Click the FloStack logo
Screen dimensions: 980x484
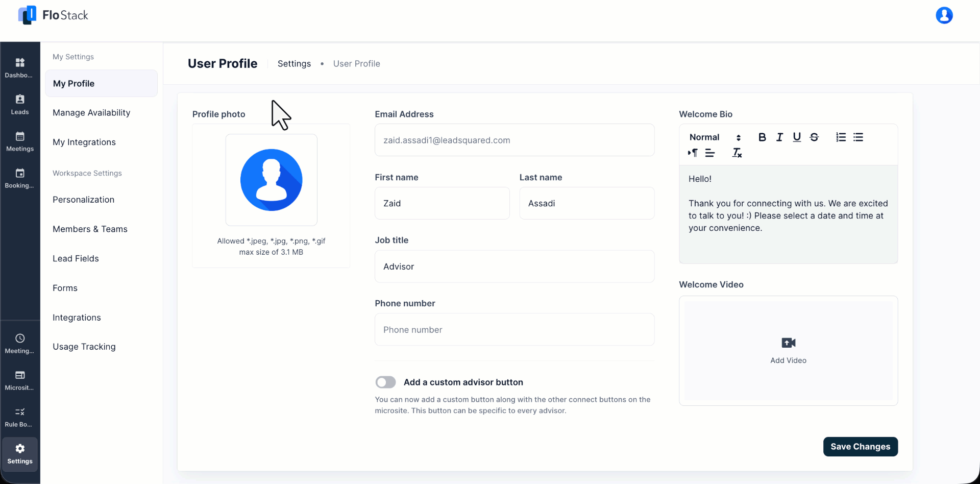point(53,15)
